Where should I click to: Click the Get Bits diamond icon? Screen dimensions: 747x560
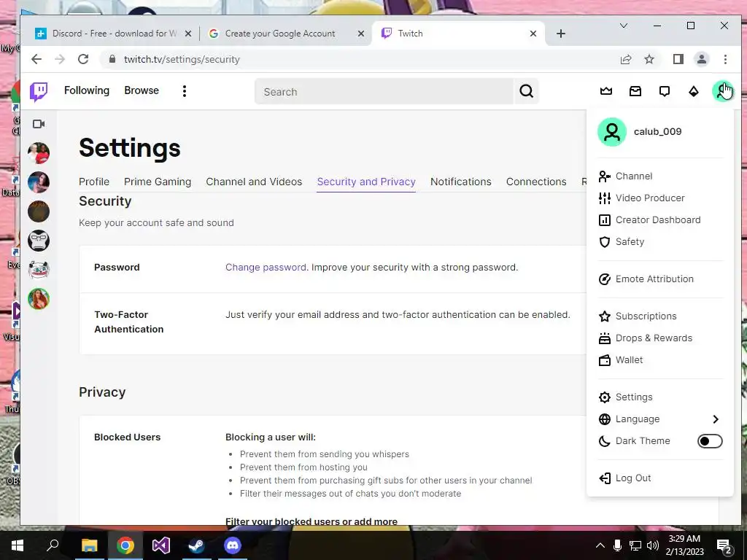coord(694,91)
